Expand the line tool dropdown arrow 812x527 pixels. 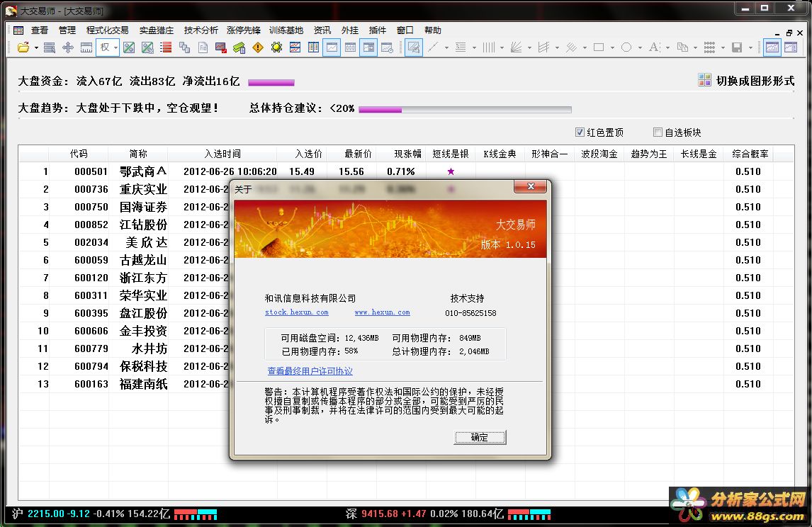click(x=446, y=48)
